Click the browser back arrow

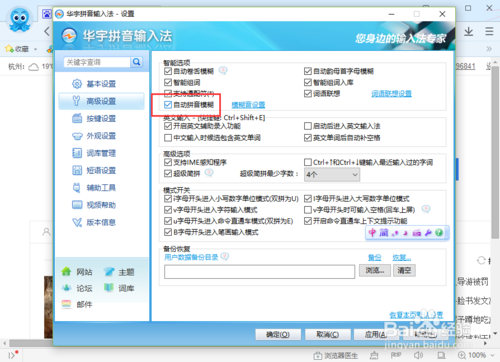tap(47, 32)
